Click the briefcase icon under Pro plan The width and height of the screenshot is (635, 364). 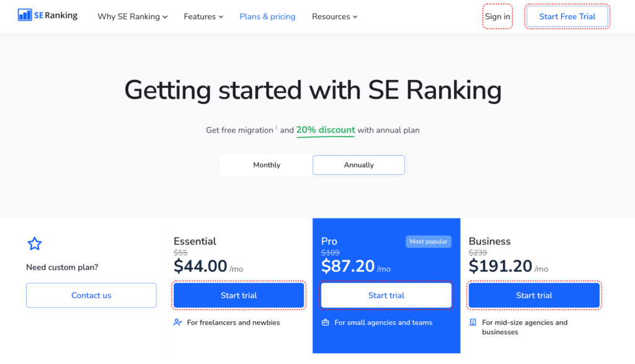coord(326,322)
